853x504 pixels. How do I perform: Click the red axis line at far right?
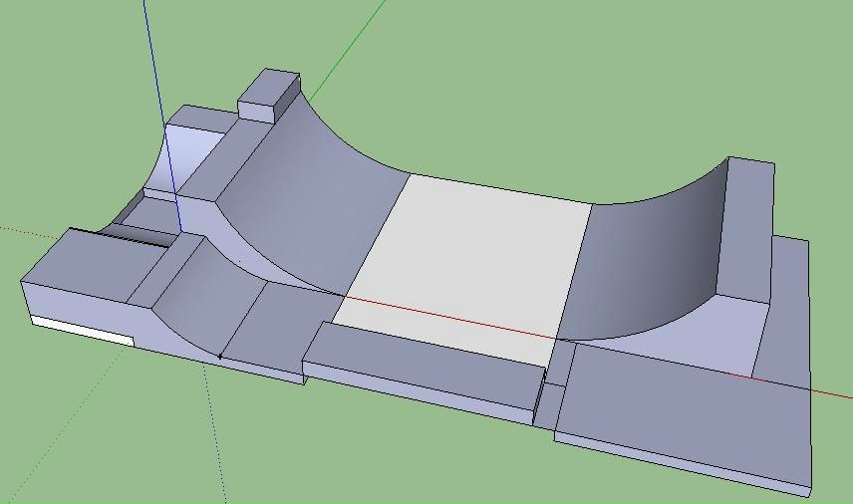point(832,391)
